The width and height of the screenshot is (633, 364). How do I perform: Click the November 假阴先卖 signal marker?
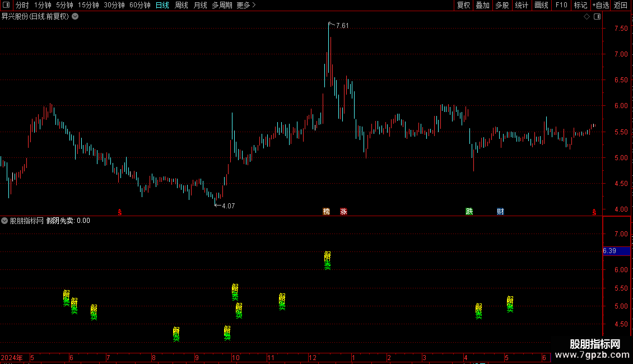pos(282,302)
